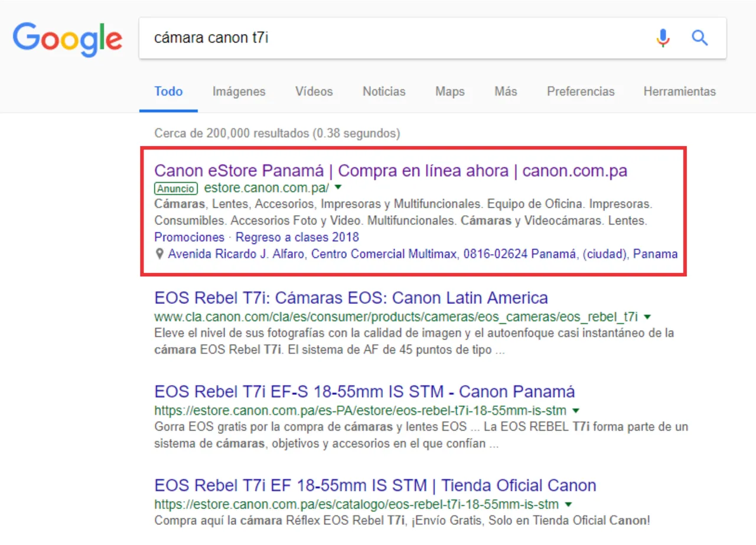Open the Más menu
756x545 pixels.
pos(506,92)
